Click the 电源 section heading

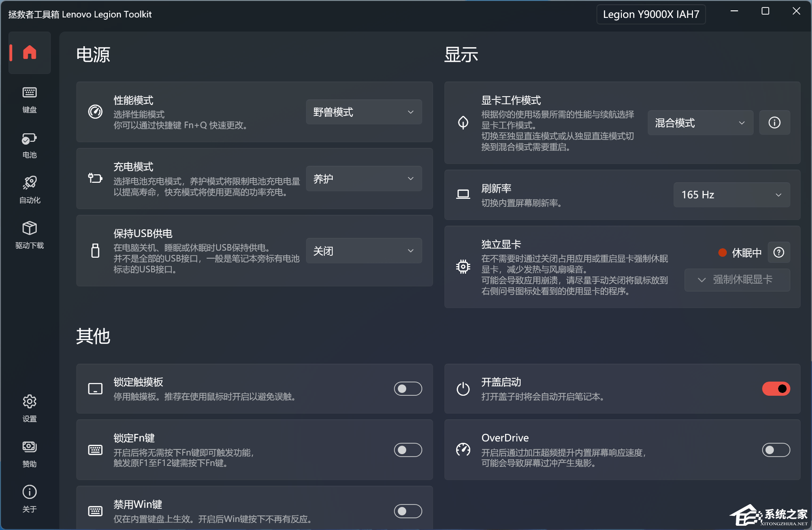coord(93,55)
